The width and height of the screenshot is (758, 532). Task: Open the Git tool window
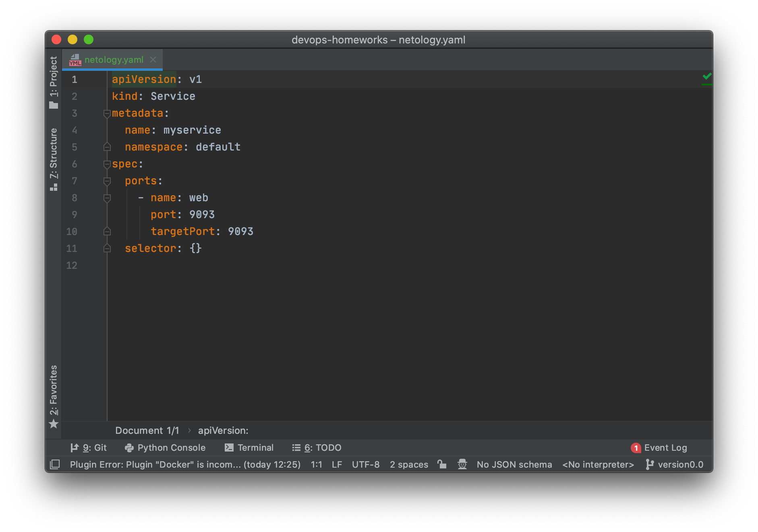[x=89, y=447]
